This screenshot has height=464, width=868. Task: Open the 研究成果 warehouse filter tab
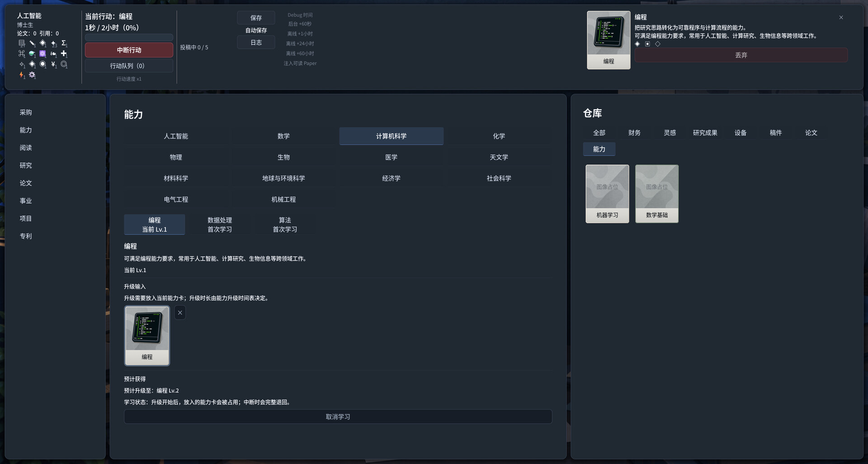tap(705, 133)
